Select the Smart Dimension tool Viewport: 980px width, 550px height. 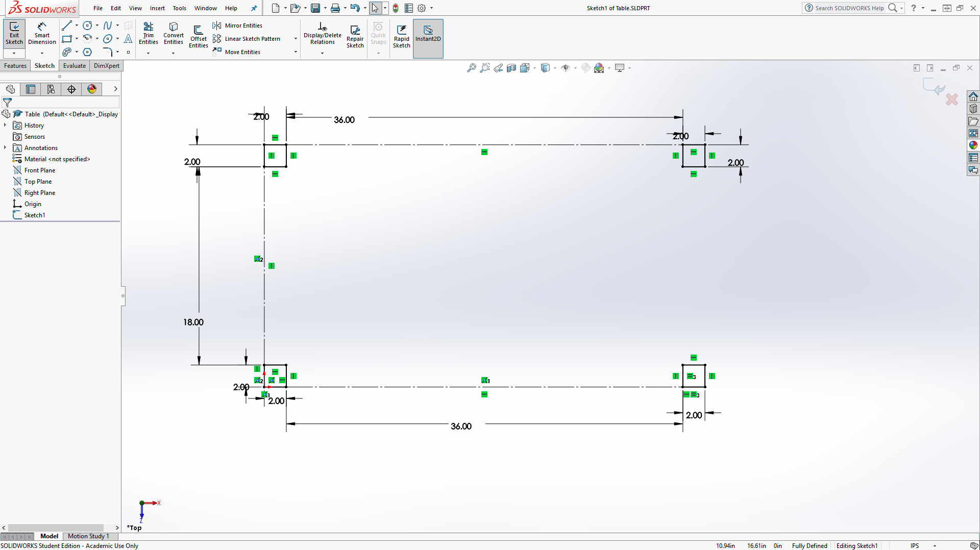tap(42, 34)
